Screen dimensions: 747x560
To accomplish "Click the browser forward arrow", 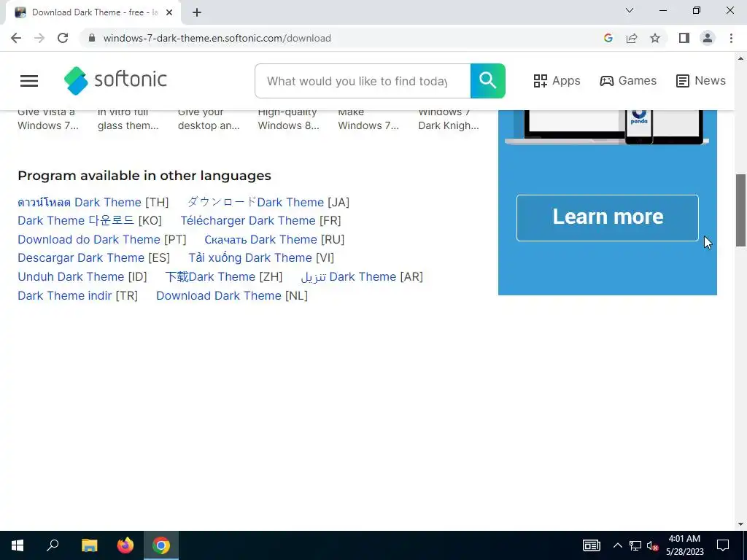I will point(39,38).
